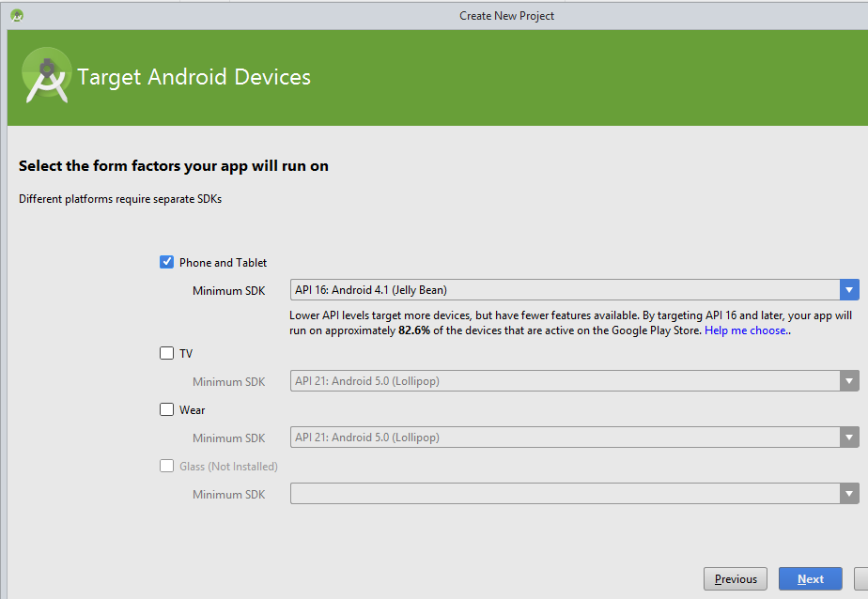868x599 pixels.
Task: Click the 'Phone and Tablet' label text
Action: click(223, 263)
